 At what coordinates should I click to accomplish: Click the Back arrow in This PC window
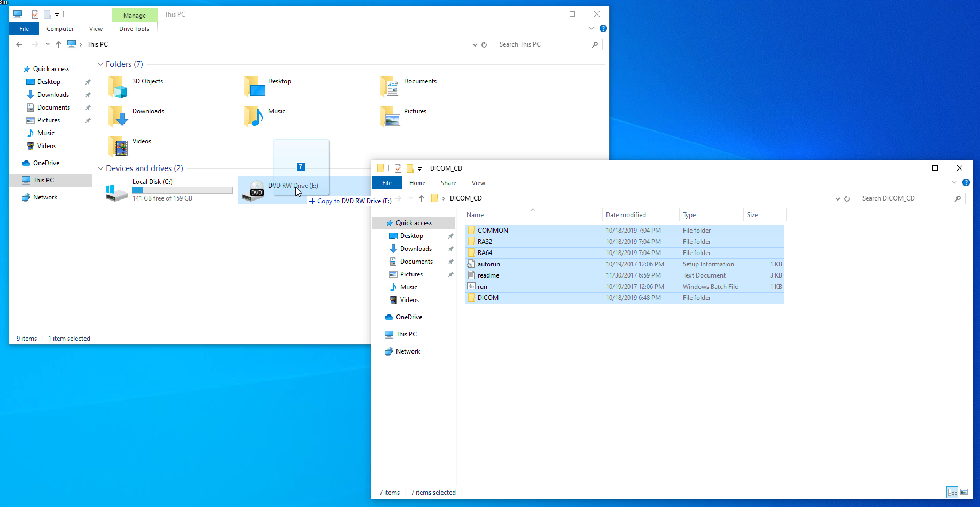(19, 44)
